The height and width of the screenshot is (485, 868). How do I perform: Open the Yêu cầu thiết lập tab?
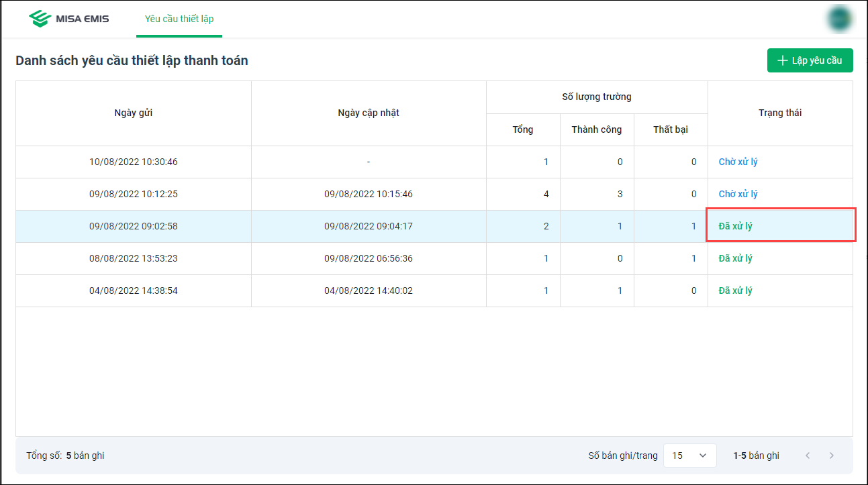(179, 19)
